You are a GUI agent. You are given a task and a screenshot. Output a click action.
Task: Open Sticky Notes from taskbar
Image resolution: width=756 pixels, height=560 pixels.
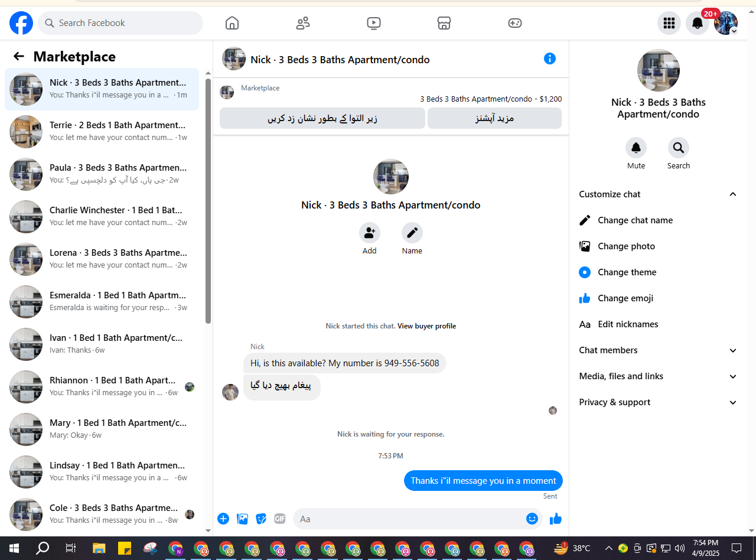pyautogui.click(x=125, y=548)
